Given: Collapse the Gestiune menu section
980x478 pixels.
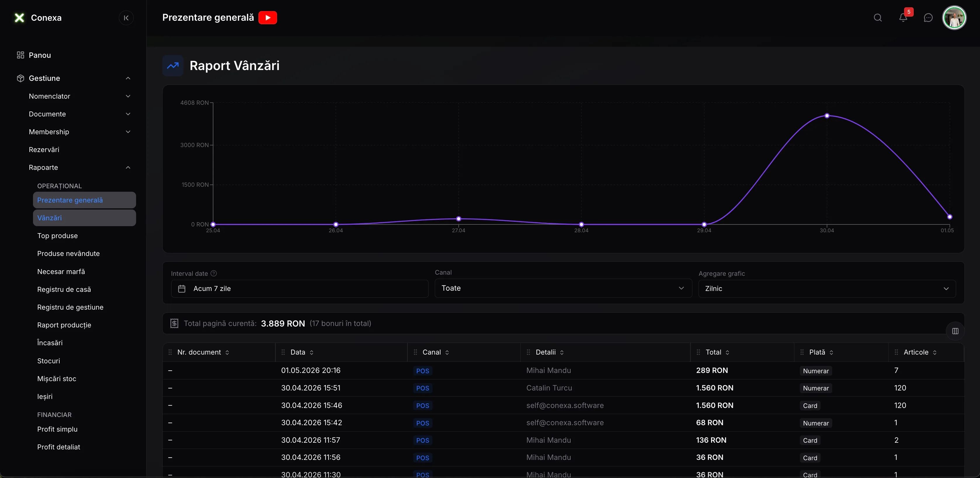Looking at the screenshot, I should pyautogui.click(x=128, y=78).
